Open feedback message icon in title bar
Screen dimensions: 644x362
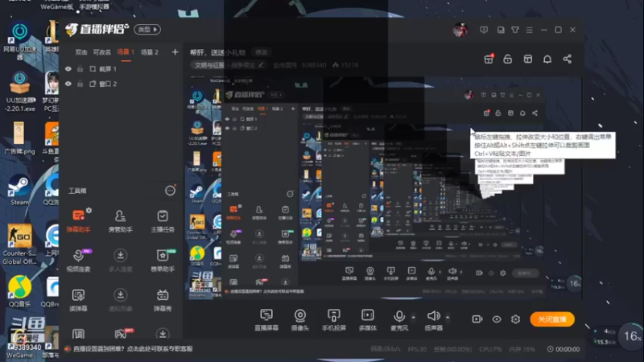(x=484, y=30)
